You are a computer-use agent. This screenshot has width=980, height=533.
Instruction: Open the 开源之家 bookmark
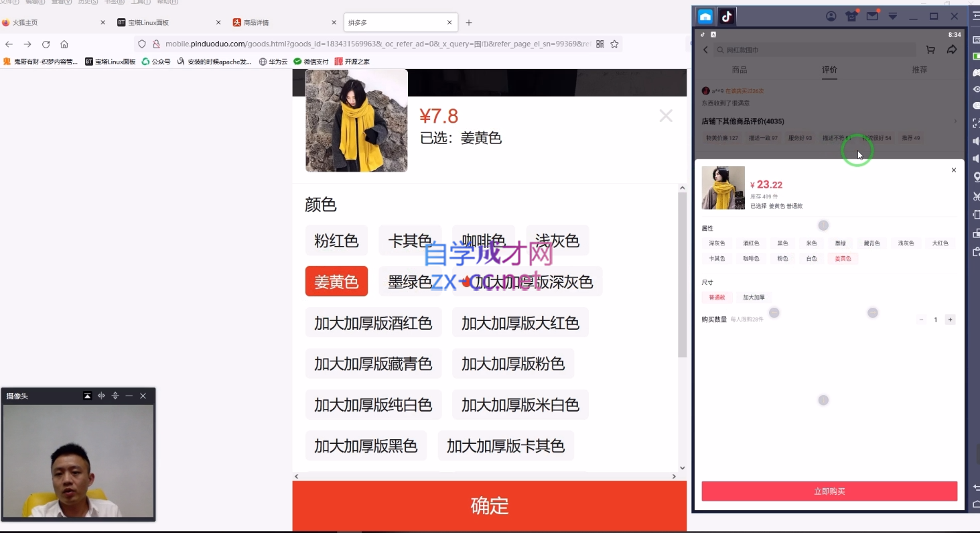(352, 62)
